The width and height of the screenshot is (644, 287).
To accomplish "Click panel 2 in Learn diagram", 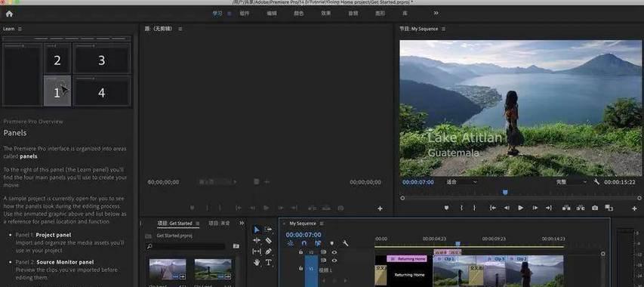I will click(57, 59).
